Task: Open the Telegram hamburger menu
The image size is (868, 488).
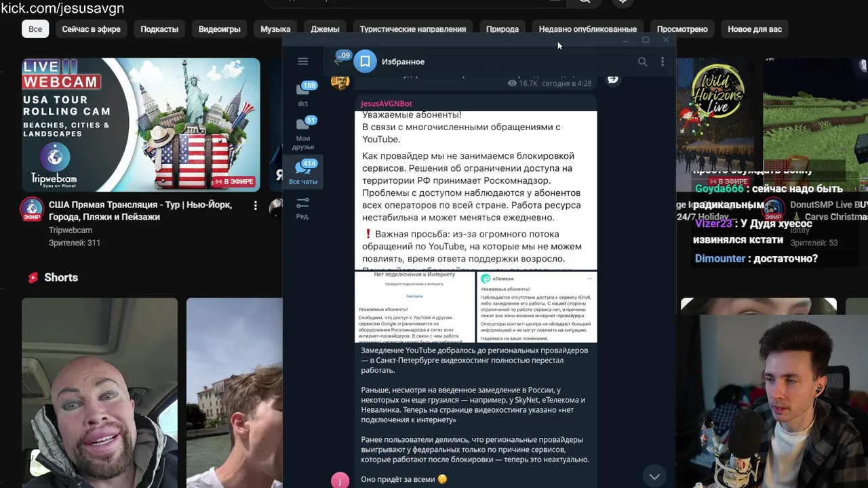Action: (302, 62)
